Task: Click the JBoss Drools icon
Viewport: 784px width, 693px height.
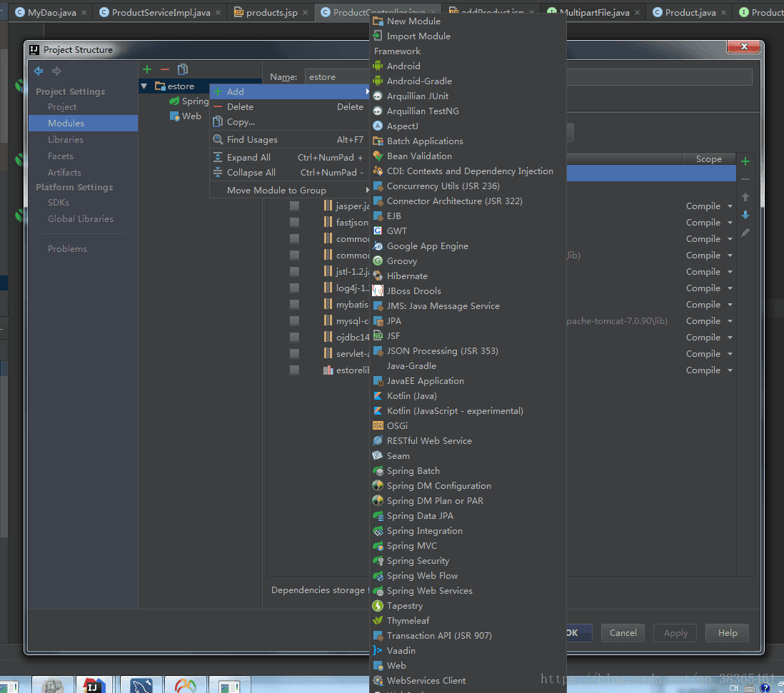Action: (x=378, y=290)
